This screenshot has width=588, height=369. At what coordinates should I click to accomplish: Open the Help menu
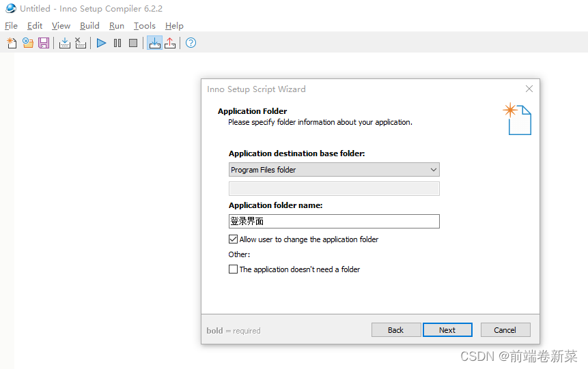pos(174,26)
